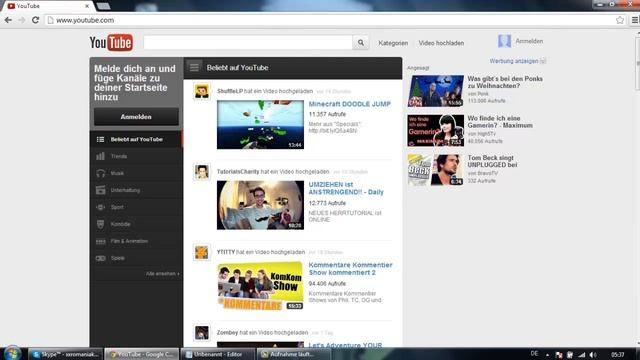Select Komödie in the sidebar

[x=136, y=224]
